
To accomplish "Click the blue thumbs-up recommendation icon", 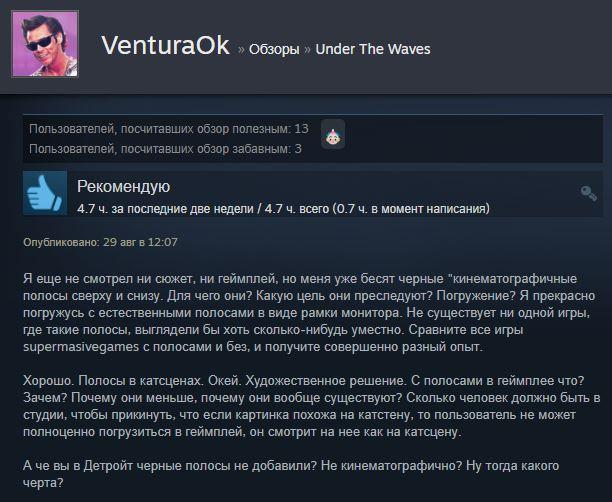I will [x=45, y=193].
